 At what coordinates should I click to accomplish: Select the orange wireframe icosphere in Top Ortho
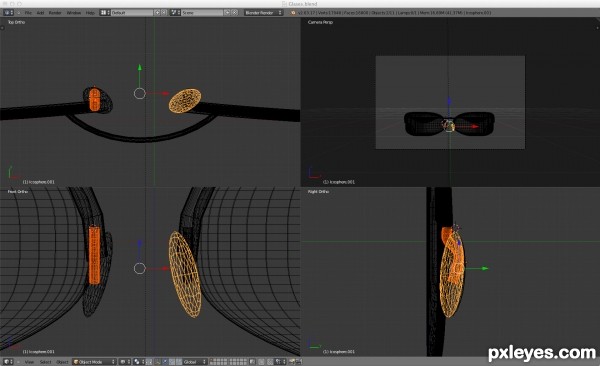pyautogui.click(x=185, y=101)
